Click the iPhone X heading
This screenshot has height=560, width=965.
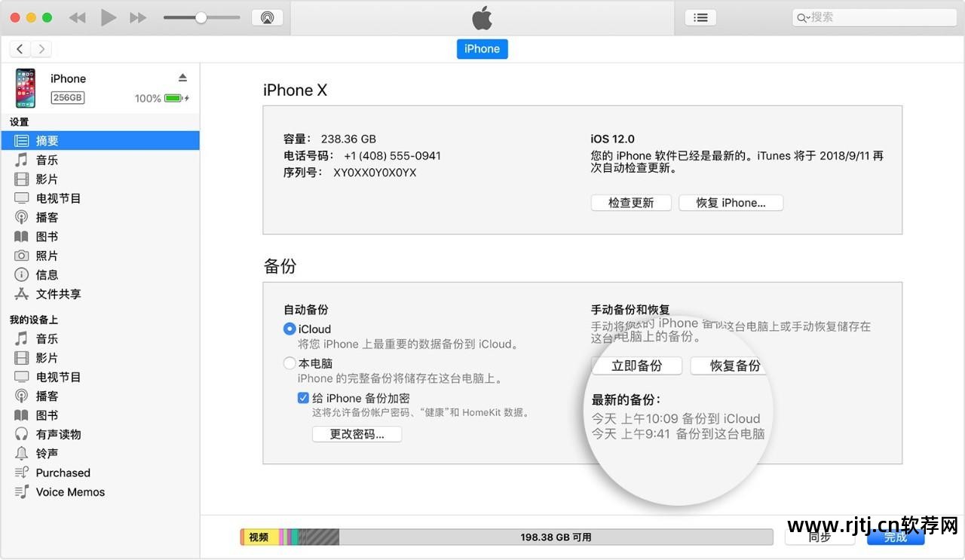(x=295, y=90)
